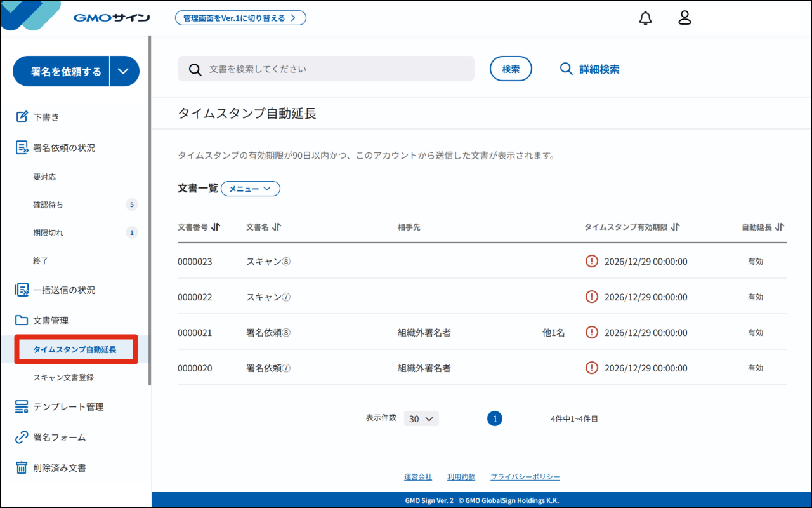Click the 削除済み文書 trash icon
812x508 pixels.
tap(22, 467)
